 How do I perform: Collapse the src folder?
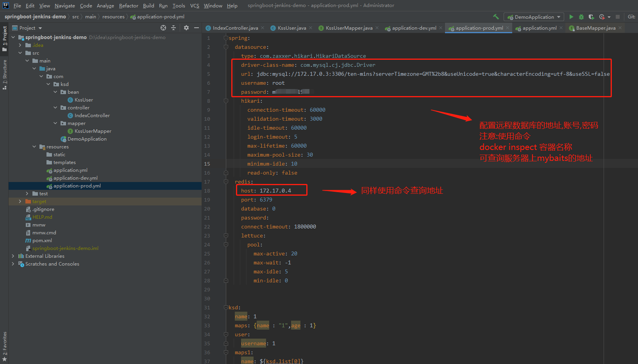(x=20, y=53)
